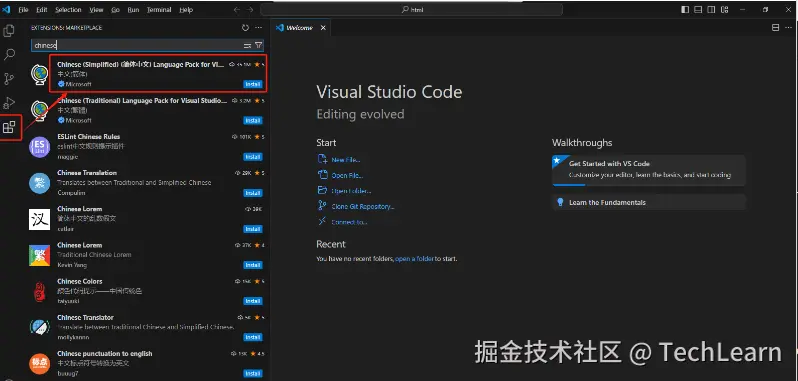The image size is (798, 381).
Task: Toggle primary side bar visibility
Action: (x=685, y=10)
